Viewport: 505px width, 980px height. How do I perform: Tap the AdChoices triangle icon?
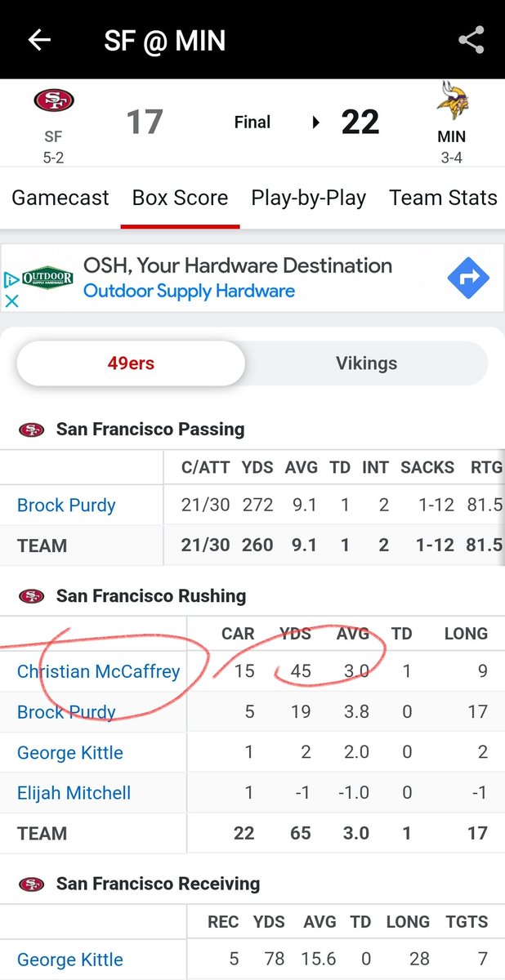[11, 279]
